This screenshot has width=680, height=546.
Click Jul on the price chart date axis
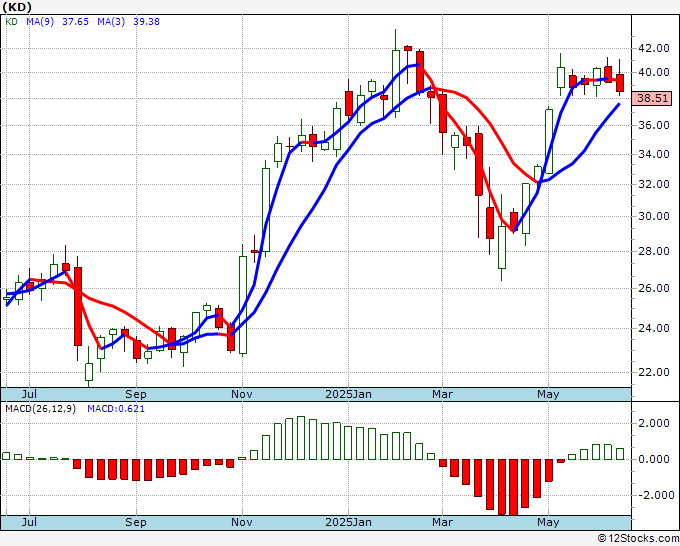(29, 394)
